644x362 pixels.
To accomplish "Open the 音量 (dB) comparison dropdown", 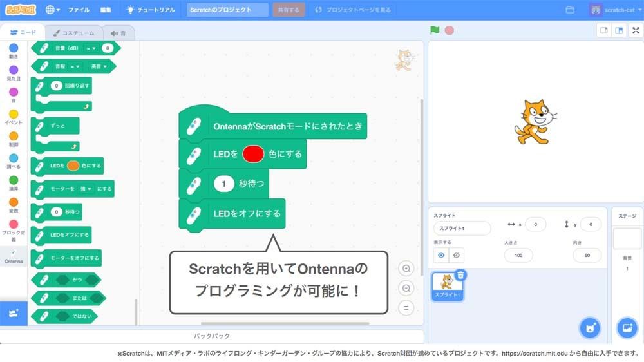I will [91, 48].
